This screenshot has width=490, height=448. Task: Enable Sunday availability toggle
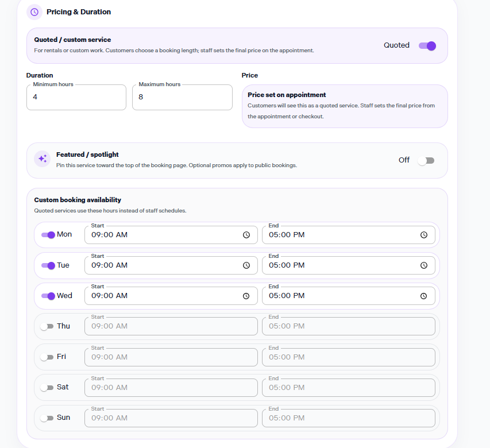click(47, 418)
